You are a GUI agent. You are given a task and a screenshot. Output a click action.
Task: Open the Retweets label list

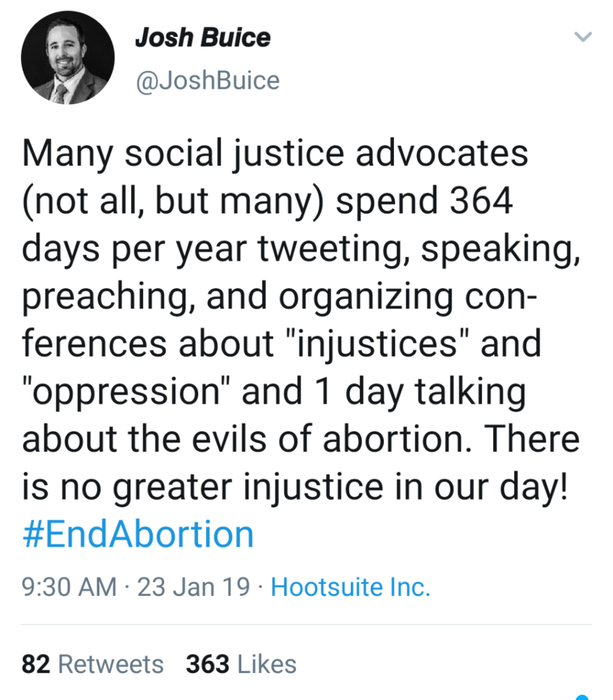(111, 664)
